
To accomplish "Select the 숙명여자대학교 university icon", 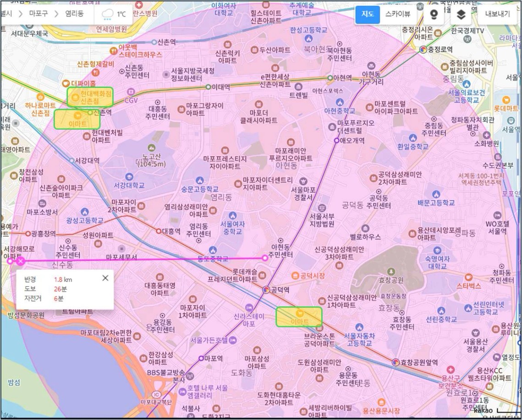I will (x=437, y=250).
